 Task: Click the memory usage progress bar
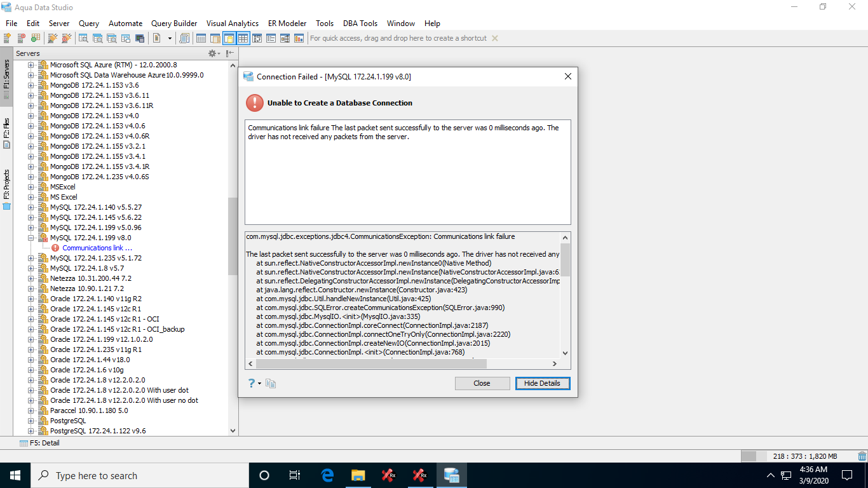[754, 456]
